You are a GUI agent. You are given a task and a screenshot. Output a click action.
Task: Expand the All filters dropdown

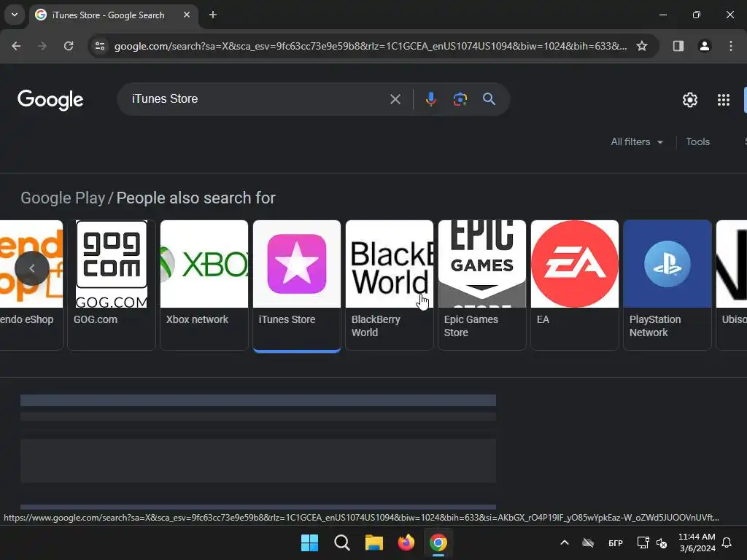pos(637,142)
